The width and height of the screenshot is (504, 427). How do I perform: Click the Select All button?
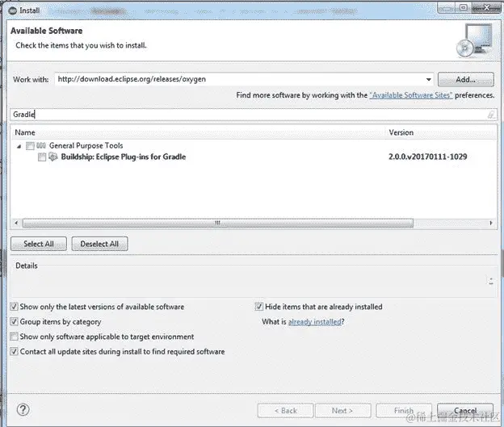[39, 244]
